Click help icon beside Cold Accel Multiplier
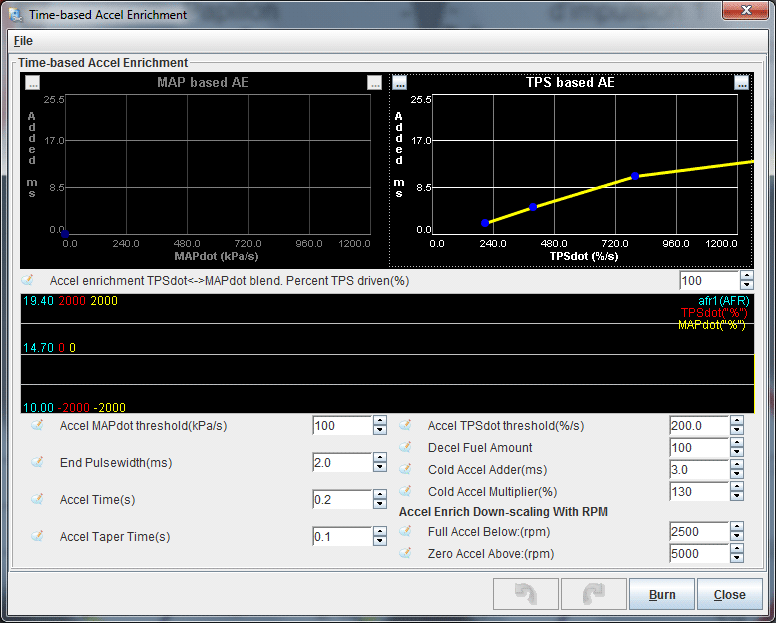This screenshot has height=623, width=776. click(406, 491)
